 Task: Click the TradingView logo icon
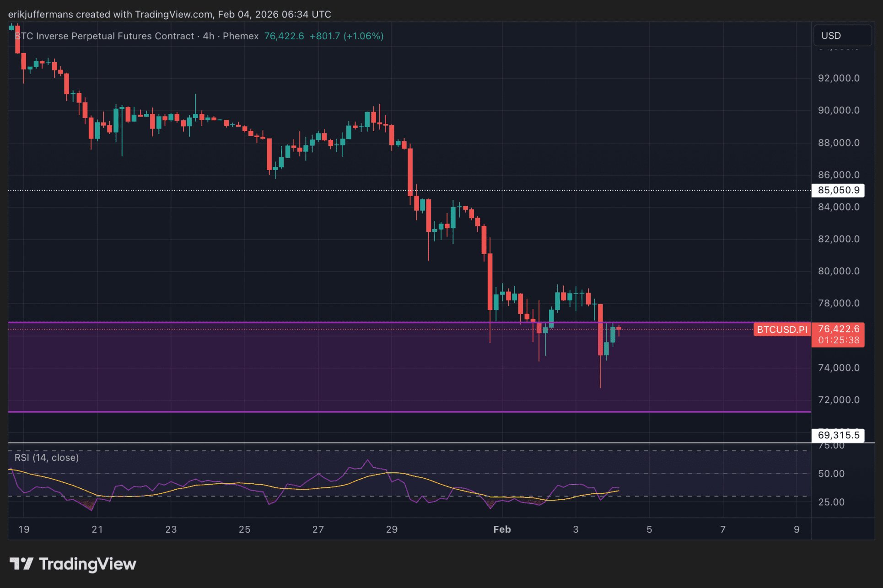point(21,563)
